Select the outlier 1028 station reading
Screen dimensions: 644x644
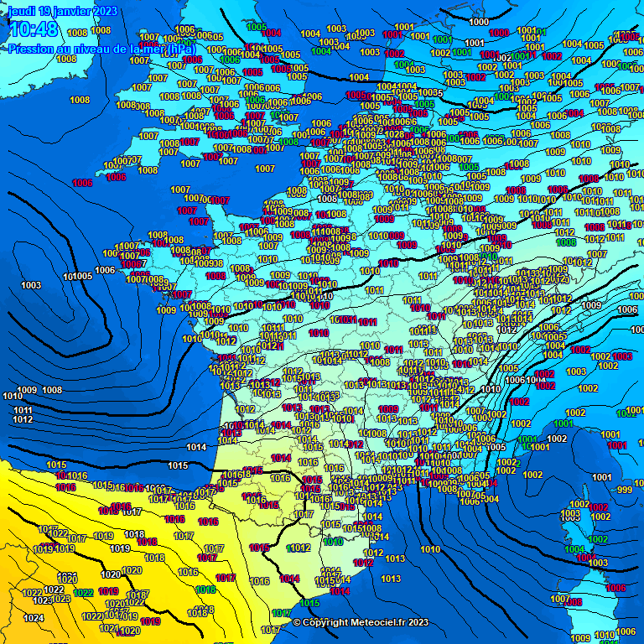395,134
